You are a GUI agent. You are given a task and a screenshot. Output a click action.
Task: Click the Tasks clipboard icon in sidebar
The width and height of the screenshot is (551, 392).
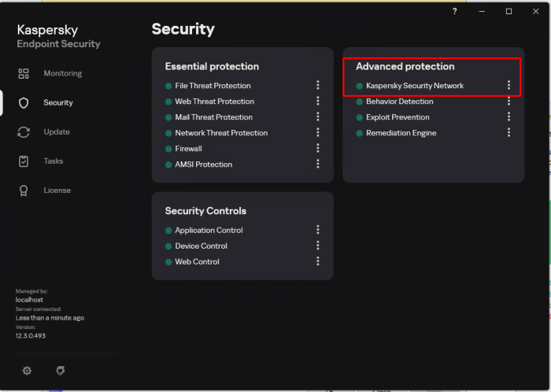point(24,161)
